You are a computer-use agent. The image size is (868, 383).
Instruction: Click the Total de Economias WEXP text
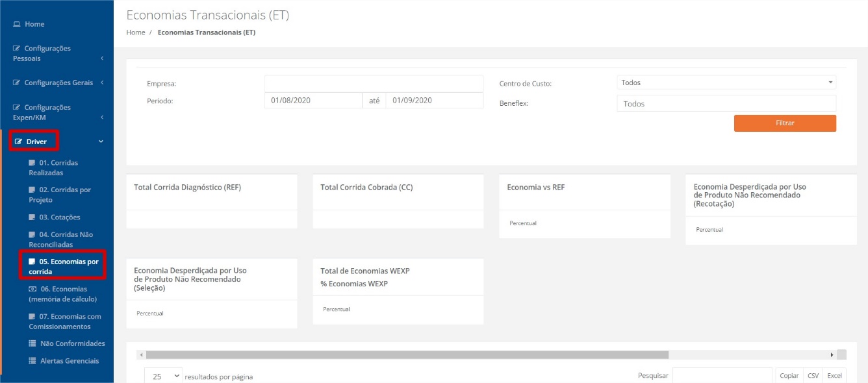click(x=365, y=271)
